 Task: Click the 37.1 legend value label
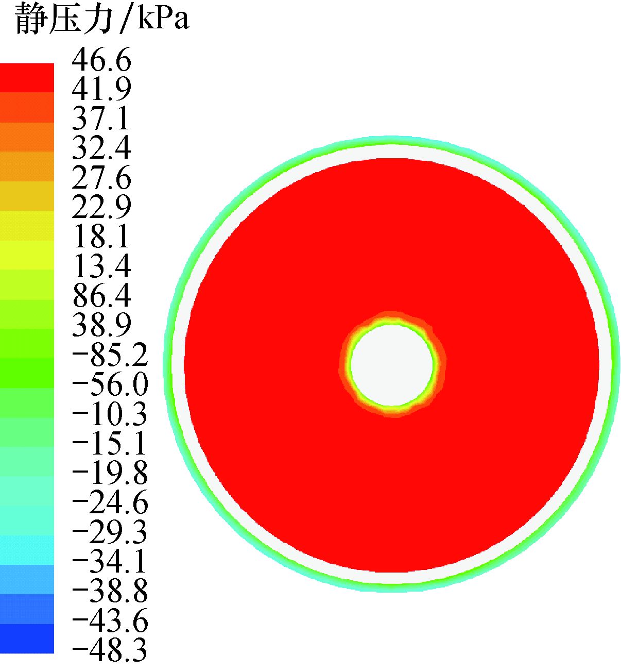101,119
